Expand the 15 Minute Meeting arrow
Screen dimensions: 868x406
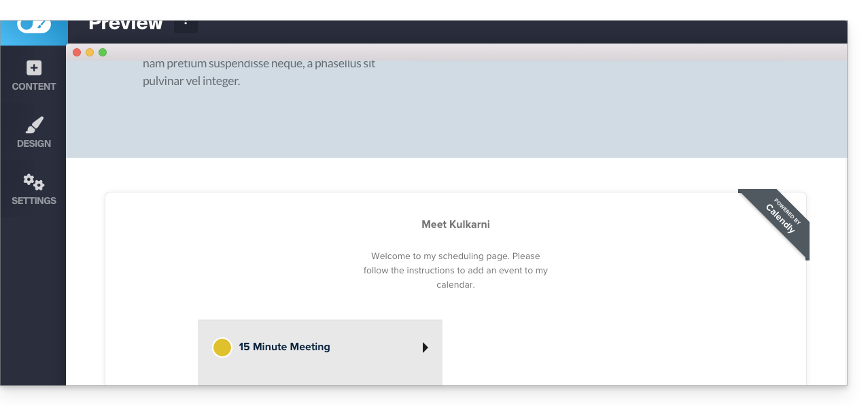pyautogui.click(x=425, y=348)
